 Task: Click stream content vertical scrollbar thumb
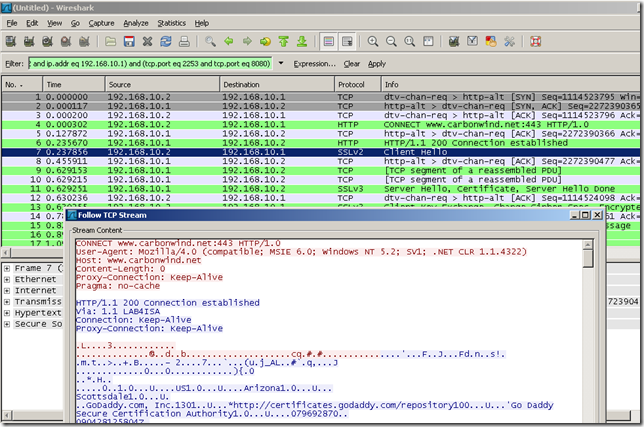(588, 259)
